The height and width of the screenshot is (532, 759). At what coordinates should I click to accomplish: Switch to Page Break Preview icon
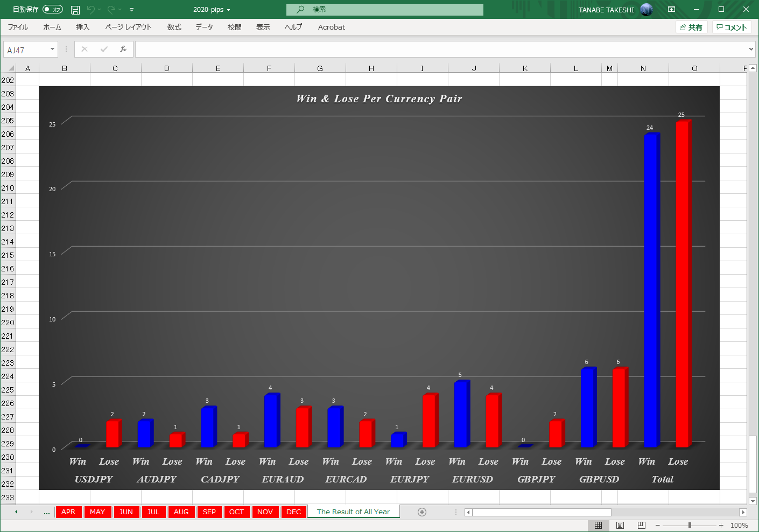pyautogui.click(x=641, y=525)
